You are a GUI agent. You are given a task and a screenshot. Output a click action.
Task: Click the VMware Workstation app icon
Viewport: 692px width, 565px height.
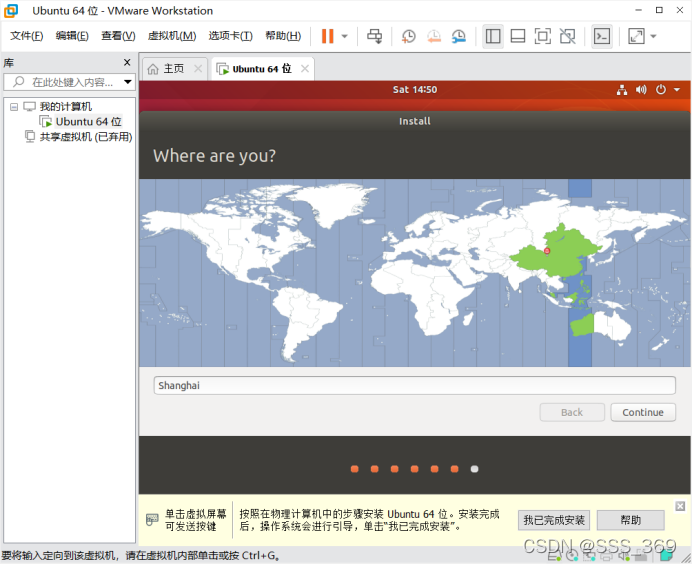[x=11, y=11]
